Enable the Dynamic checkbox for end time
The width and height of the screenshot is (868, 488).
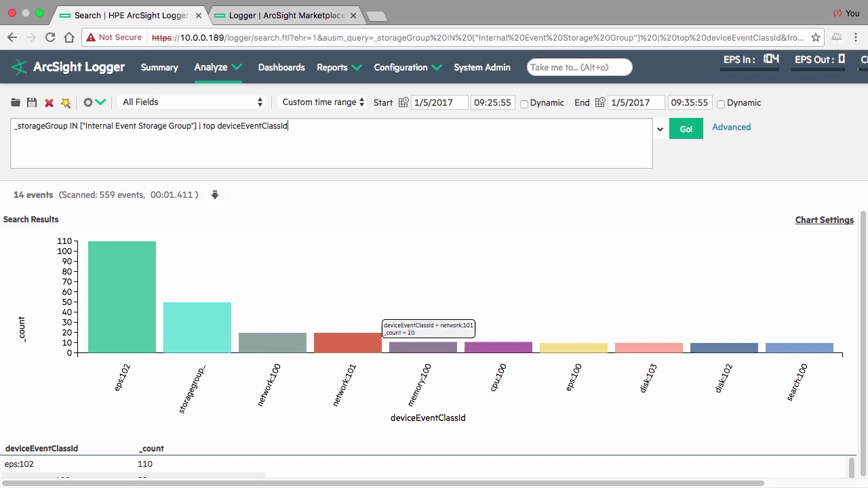click(721, 104)
